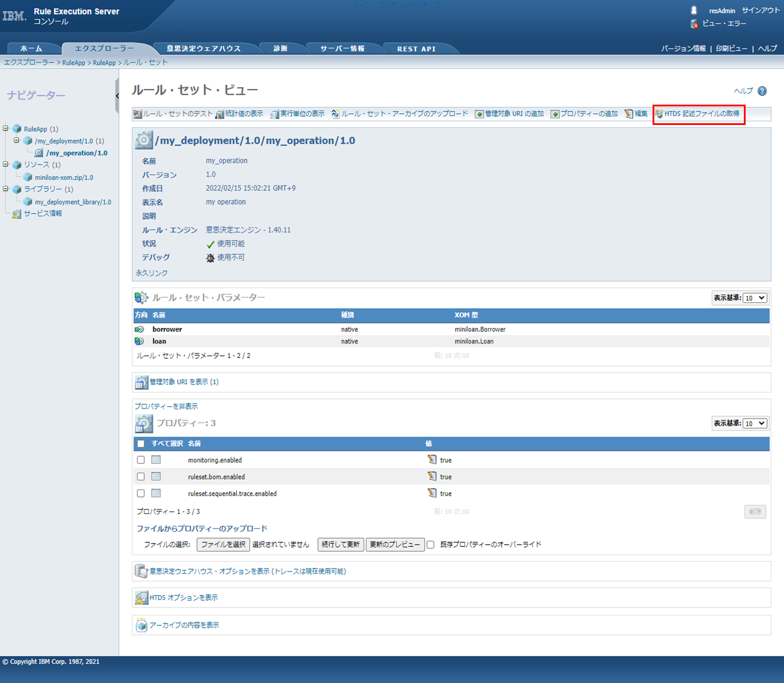This screenshot has height=683, width=784.
Task: Click the 永久リンク link
Action: coord(152,273)
